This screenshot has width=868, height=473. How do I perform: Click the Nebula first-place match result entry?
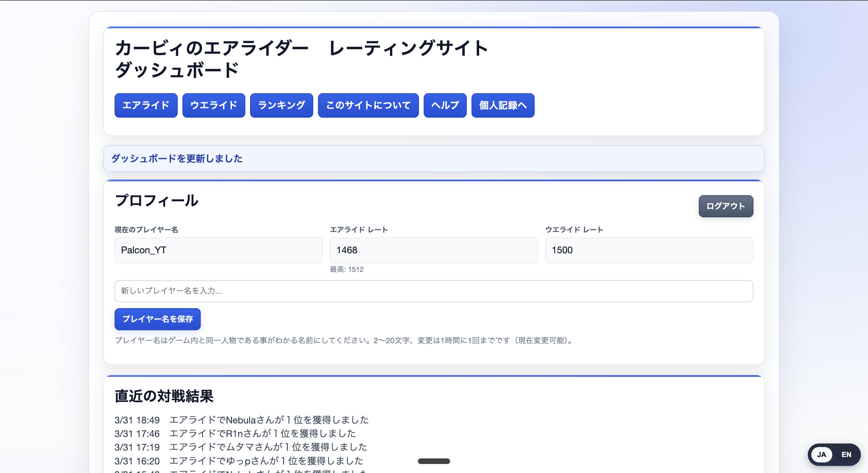pyautogui.click(x=241, y=420)
